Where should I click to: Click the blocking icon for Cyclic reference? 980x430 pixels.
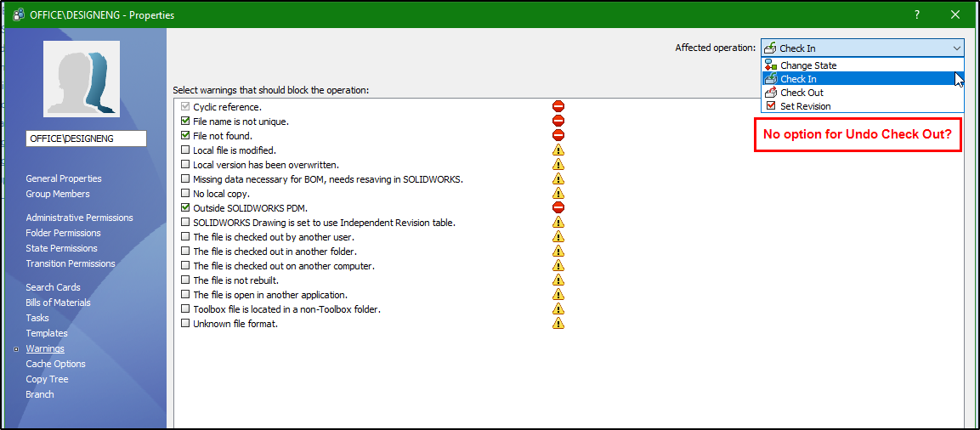(558, 106)
